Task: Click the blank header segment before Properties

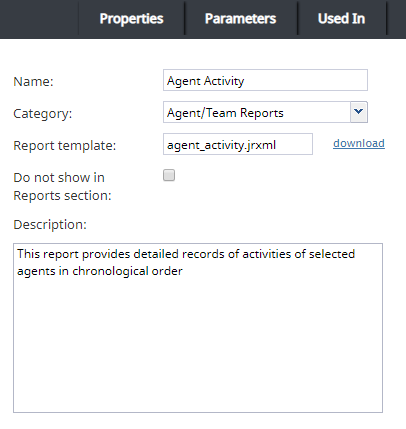Action: 39,19
